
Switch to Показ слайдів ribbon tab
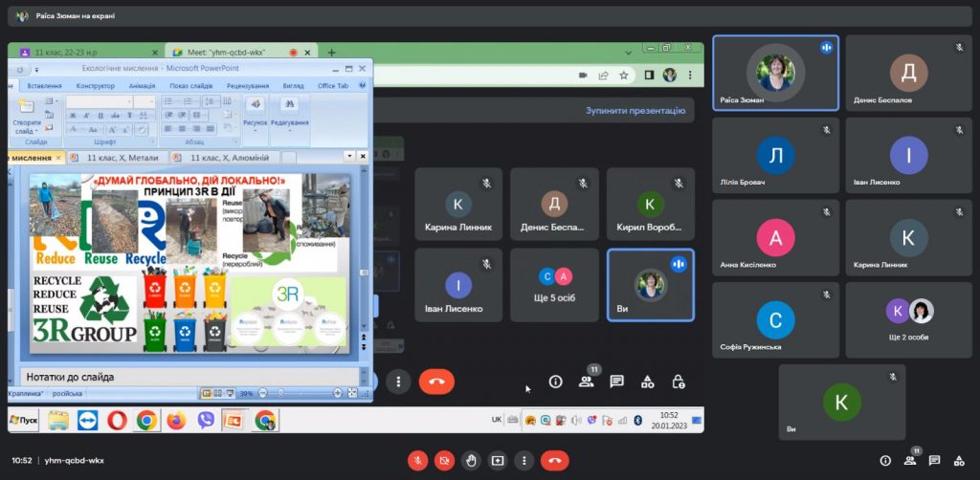click(191, 85)
